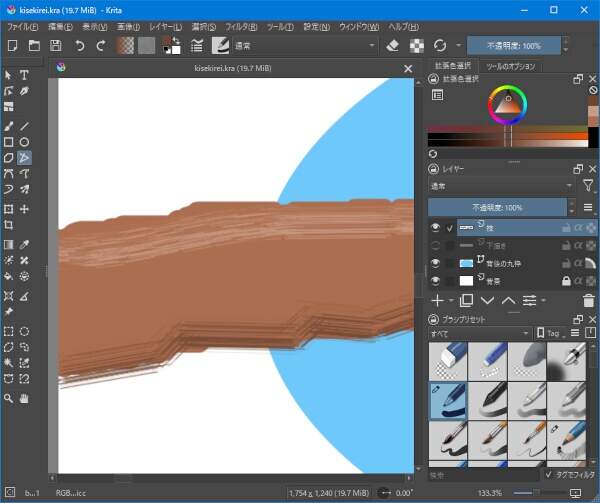The image size is (600, 503).
Task: Select the Text tool in toolbox
Action: click(24, 75)
